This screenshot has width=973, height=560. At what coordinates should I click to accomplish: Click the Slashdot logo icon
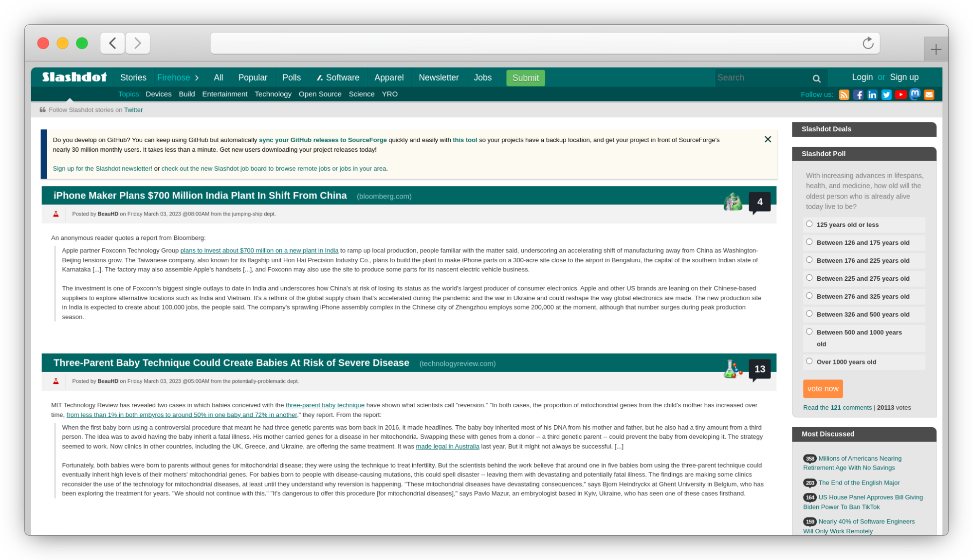pos(74,77)
